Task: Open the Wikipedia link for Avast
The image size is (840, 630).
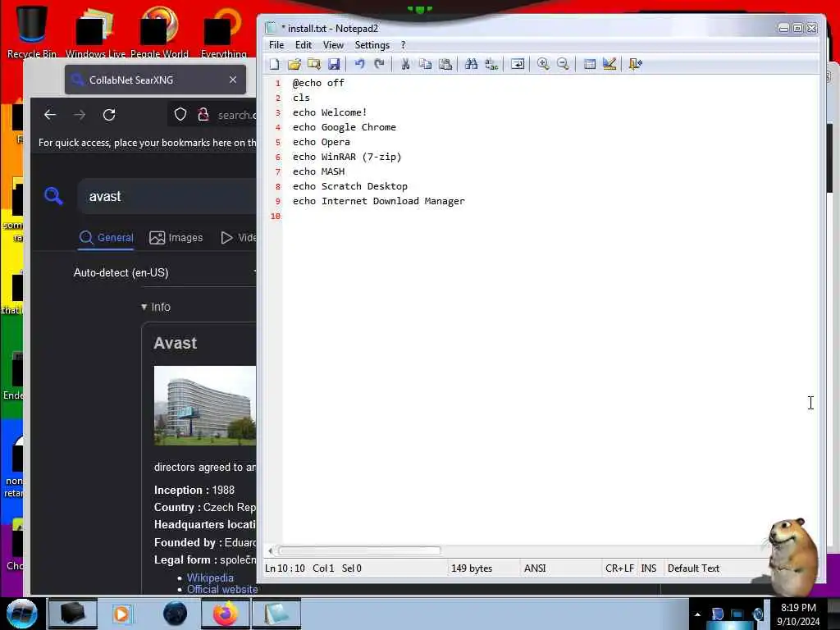Action: (210, 578)
